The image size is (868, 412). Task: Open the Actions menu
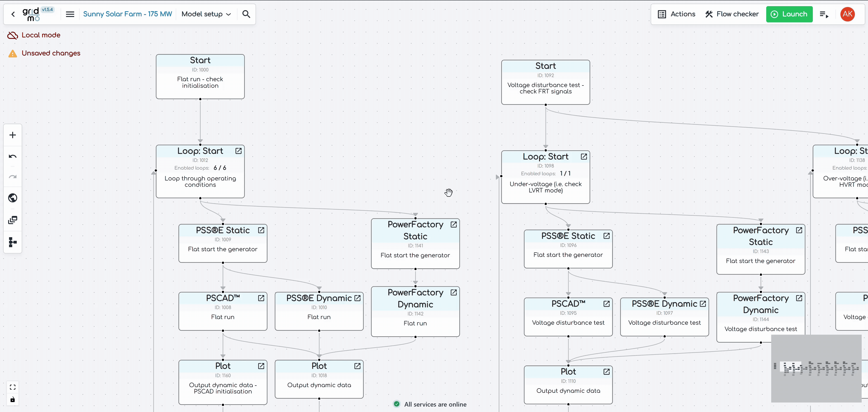[x=676, y=14]
